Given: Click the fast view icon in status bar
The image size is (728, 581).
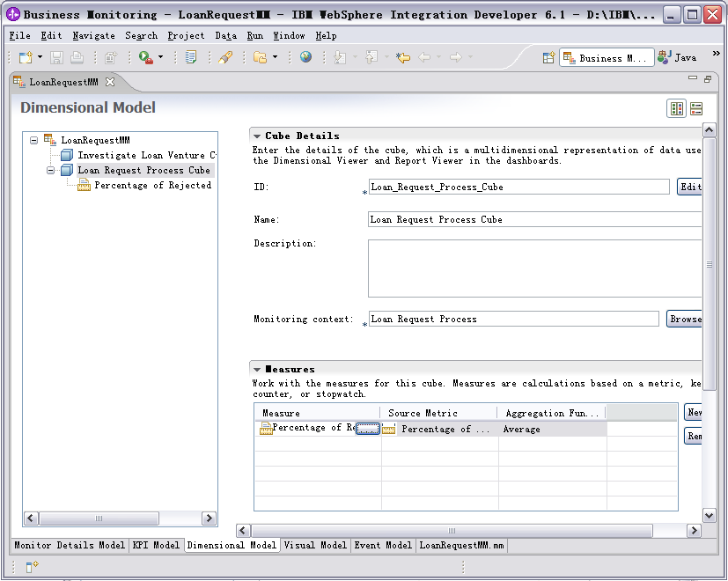Looking at the screenshot, I should 32,566.
